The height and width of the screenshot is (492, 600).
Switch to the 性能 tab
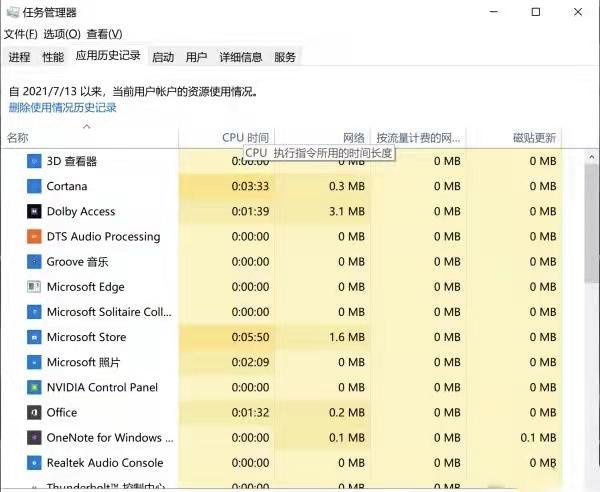pyautogui.click(x=53, y=57)
